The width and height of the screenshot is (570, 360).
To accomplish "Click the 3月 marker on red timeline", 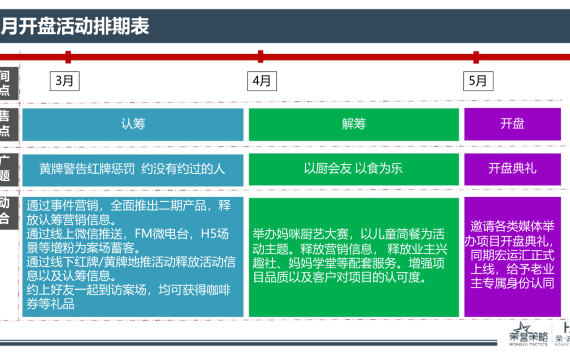I will 68,57.
